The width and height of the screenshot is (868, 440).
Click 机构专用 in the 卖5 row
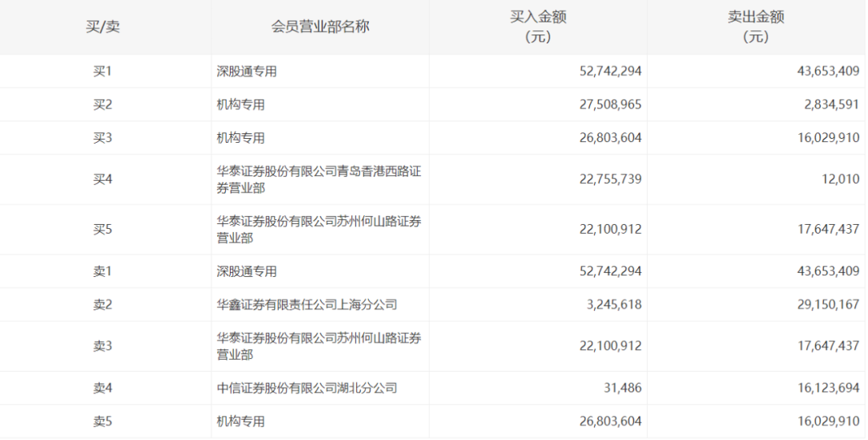[x=240, y=422]
